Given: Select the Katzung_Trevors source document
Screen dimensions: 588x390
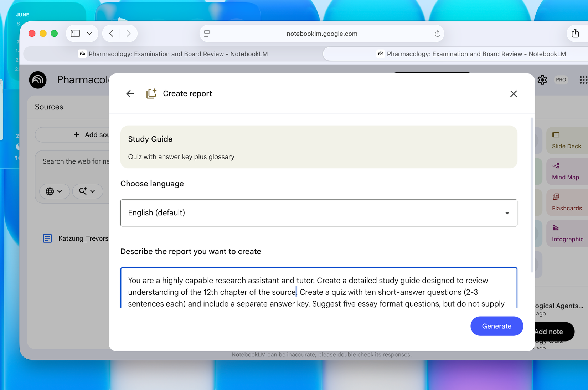Looking at the screenshot, I should [76, 238].
